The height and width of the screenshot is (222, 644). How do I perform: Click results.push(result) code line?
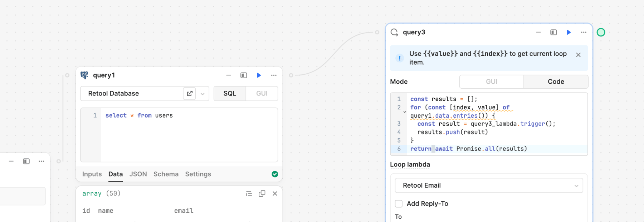click(x=453, y=132)
